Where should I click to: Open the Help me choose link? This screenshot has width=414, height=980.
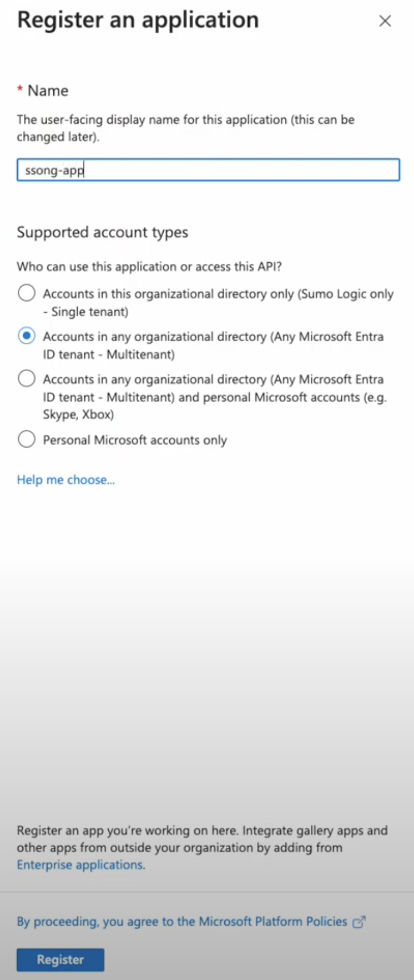coord(65,480)
